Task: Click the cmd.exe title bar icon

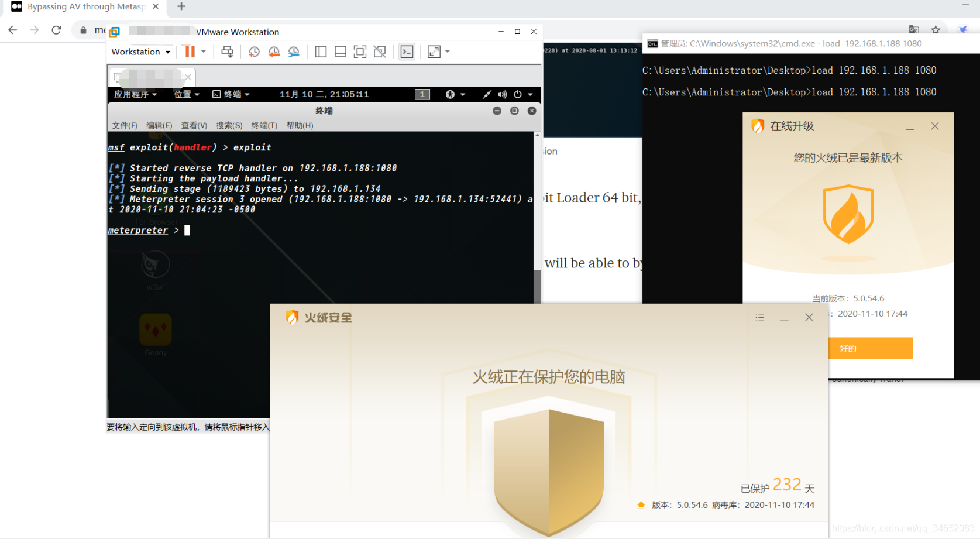Action: (652, 44)
